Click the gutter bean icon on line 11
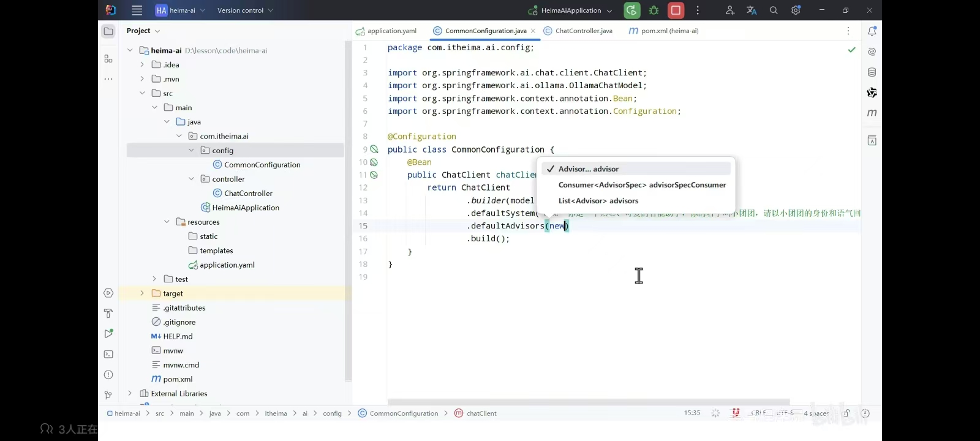Viewport: 980px width, 441px height. click(374, 175)
